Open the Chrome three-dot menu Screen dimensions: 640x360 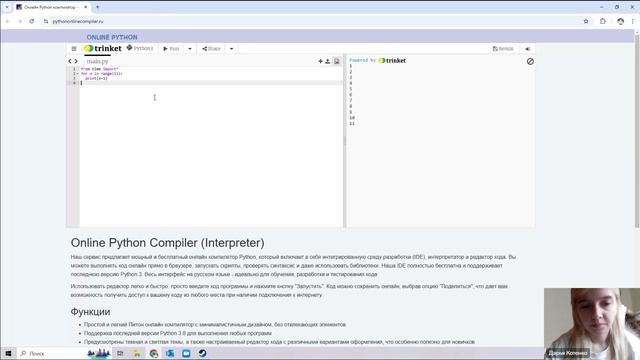(633, 21)
